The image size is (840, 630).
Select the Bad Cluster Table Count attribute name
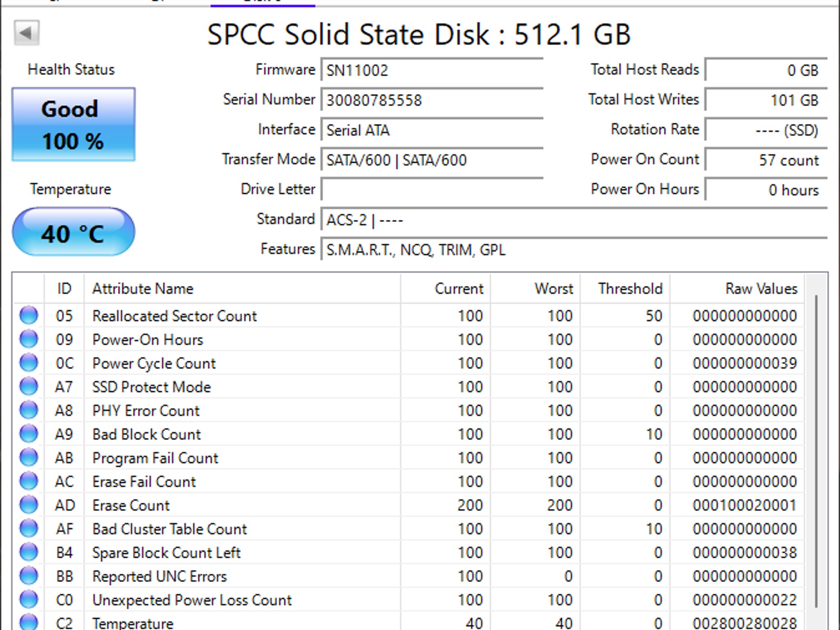coord(169,529)
